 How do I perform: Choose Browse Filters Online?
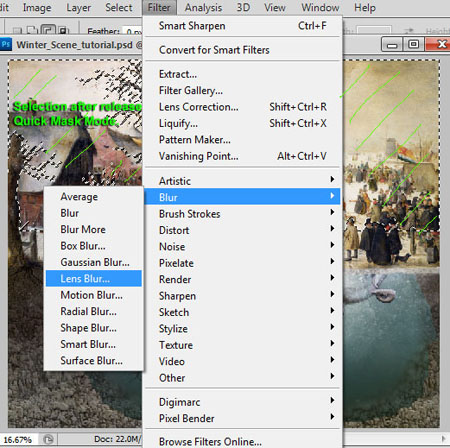[242, 441]
